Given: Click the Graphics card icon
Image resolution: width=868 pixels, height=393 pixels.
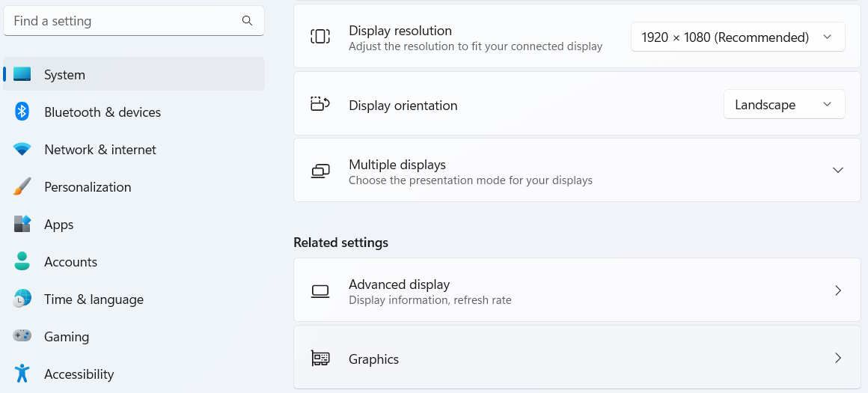Looking at the screenshot, I should [x=320, y=359].
